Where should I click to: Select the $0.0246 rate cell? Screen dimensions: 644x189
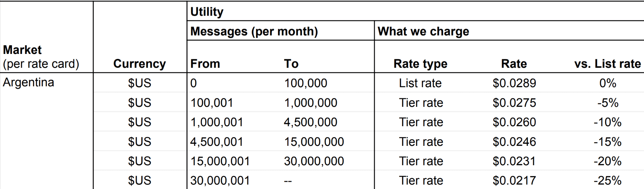coord(514,142)
